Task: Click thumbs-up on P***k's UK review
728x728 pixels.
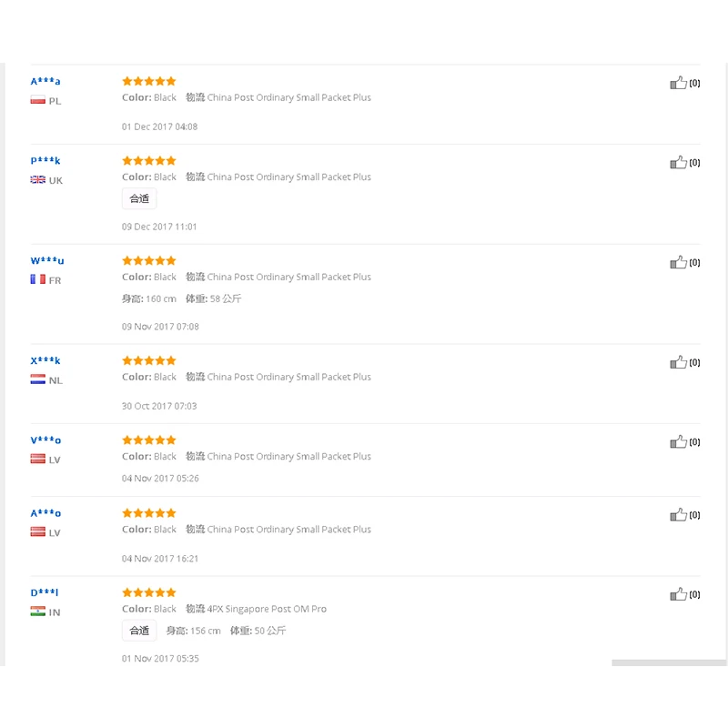Action: click(678, 163)
